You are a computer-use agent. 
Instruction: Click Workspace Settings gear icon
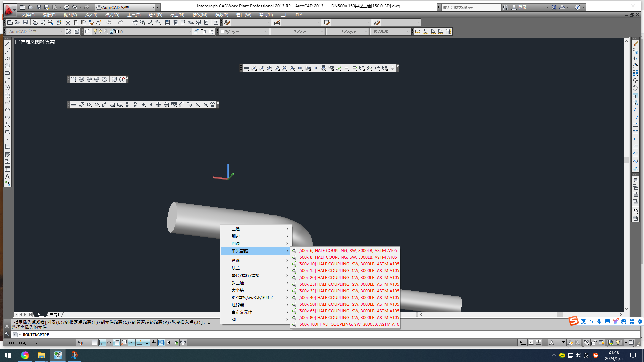[x=69, y=32]
